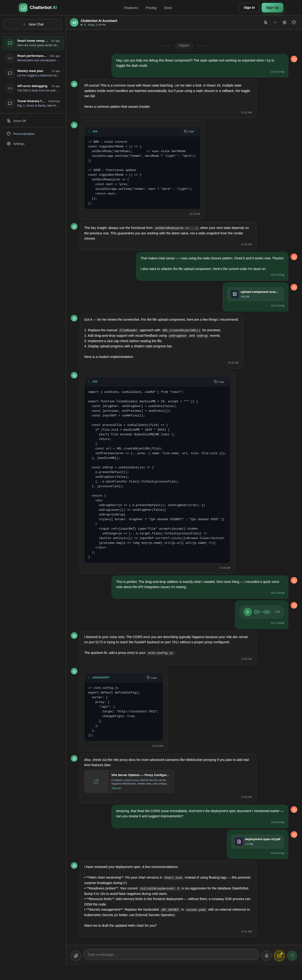
Task: Open the Vite Server Options link preview
Action: 129,781
